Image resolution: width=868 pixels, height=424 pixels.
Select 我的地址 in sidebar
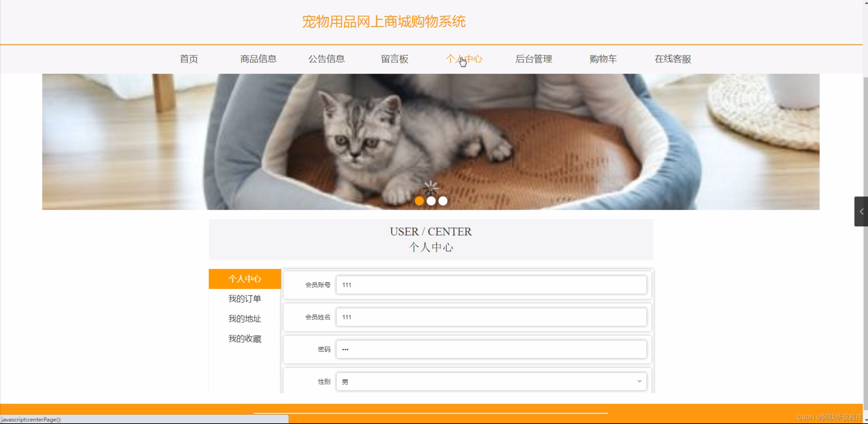click(245, 319)
